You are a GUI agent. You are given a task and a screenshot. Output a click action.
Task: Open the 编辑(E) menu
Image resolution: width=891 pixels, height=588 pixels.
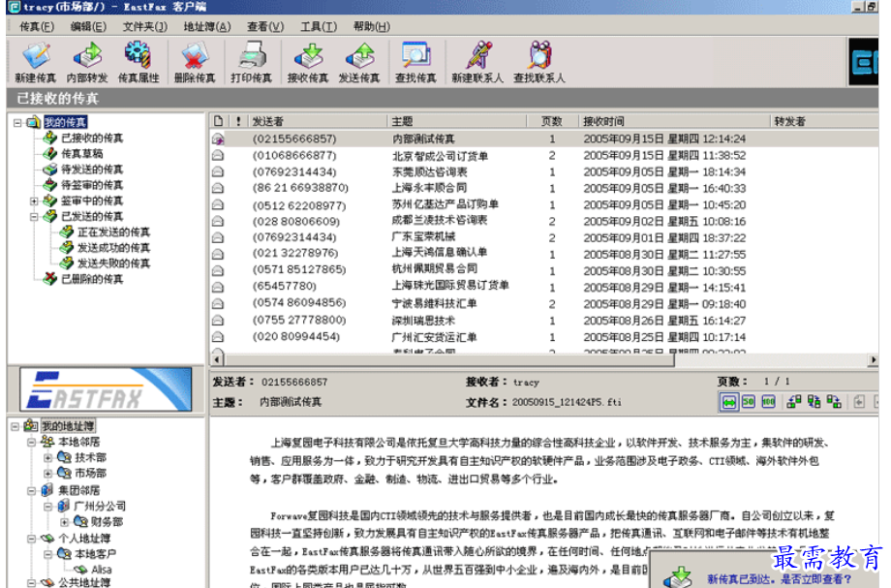(88, 27)
